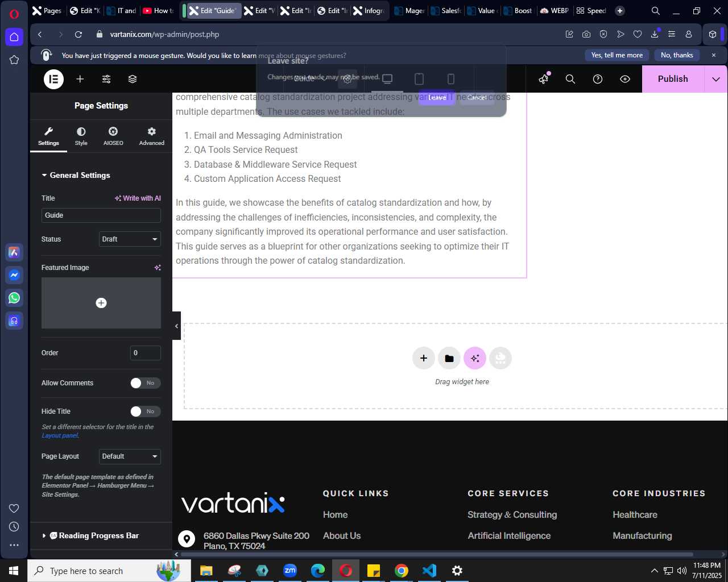This screenshot has height=582, width=728.
Task: Open the What's New megaphone icon
Action: point(544,79)
